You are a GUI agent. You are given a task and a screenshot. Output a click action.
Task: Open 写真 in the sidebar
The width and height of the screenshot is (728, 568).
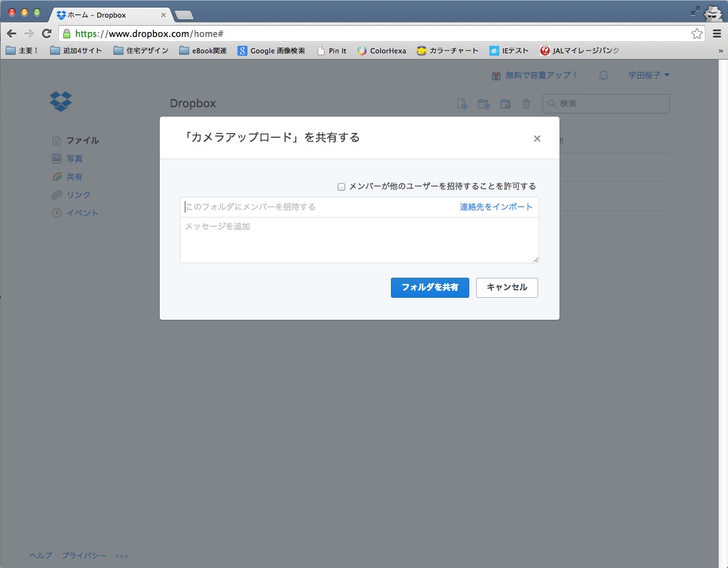pyautogui.click(x=75, y=159)
